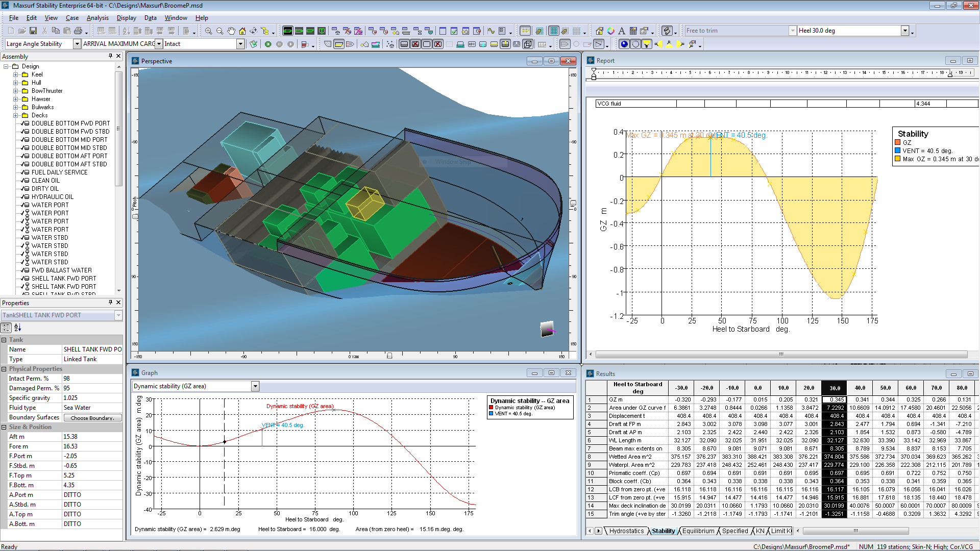Screen dimensions: 980x551
Task: Select the Zoom Out magnifier tool
Action: click(x=219, y=31)
